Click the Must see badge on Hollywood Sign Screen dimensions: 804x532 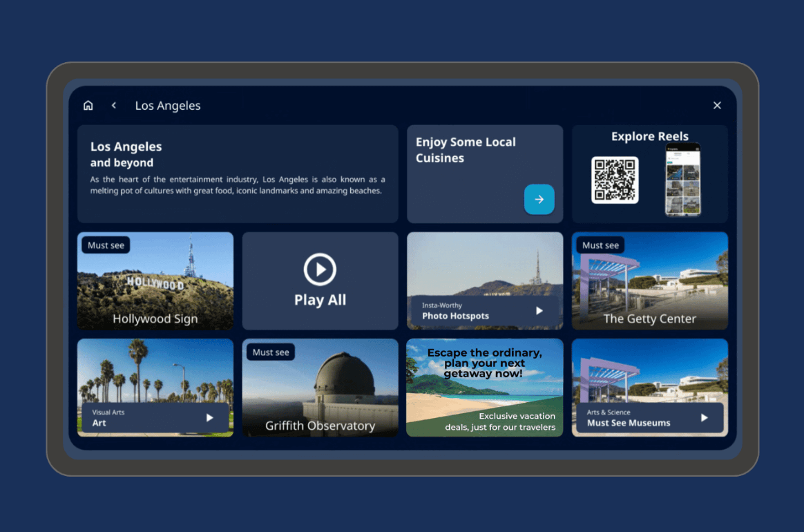[106, 245]
